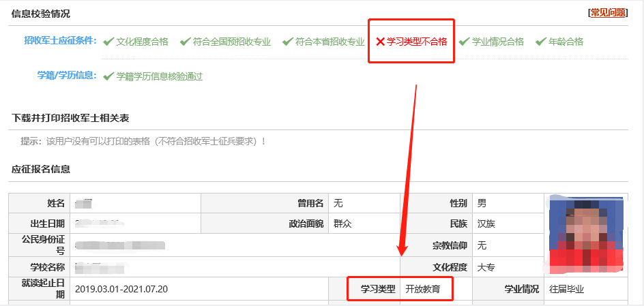Click the 汉族 ethnicity cell
644x306 pixels.
click(x=486, y=223)
